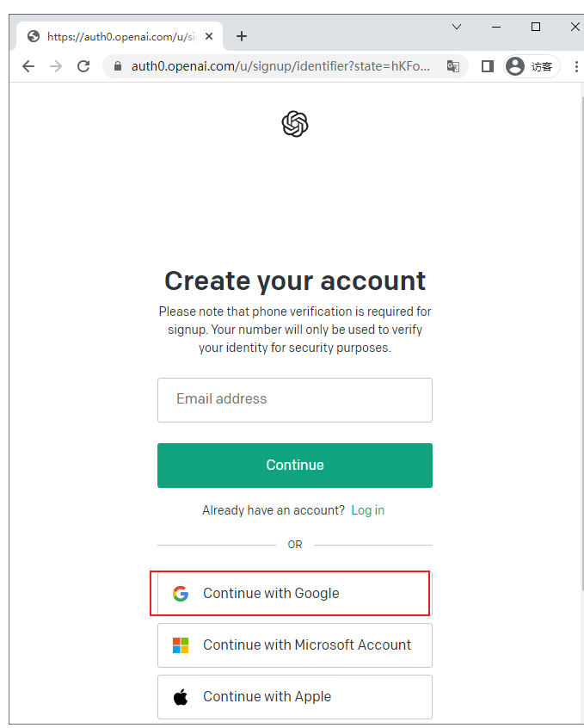Viewport: 584px width, 728px height.
Task: Follow the Log in link
Action: point(367,510)
